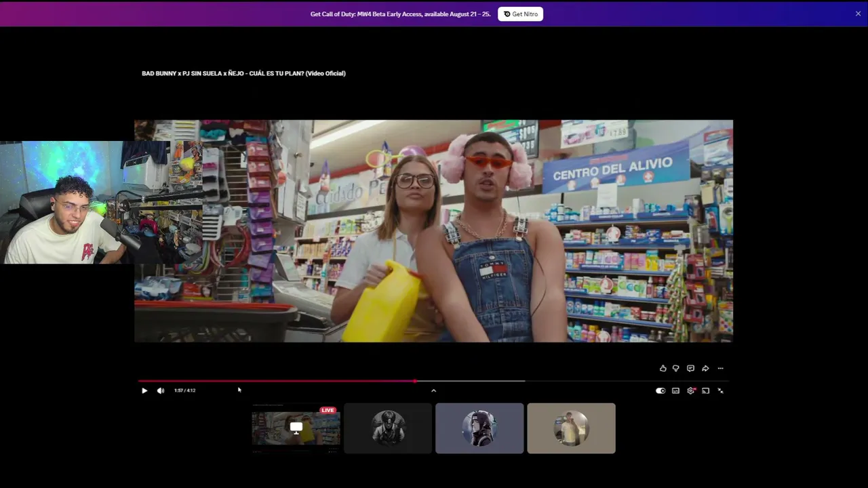
Task: Open video settings gear
Action: pyautogui.click(x=691, y=390)
